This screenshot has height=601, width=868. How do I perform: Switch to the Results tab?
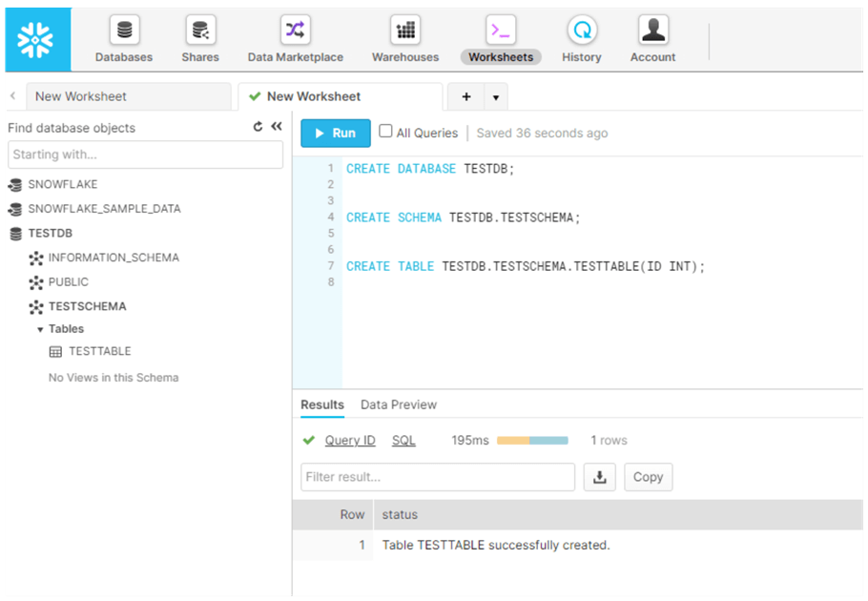322,404
